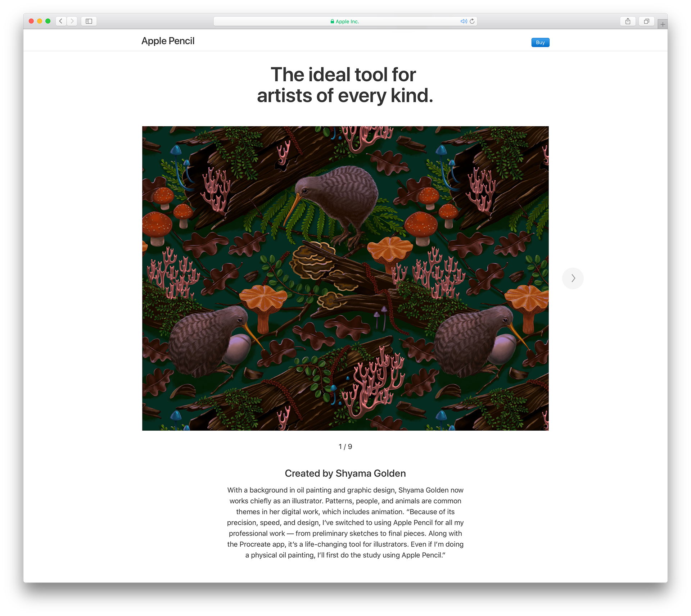This screenshot has height=616, width=691.
Task: Open a new tab with the plus button
Action: (x=663, y=24)
